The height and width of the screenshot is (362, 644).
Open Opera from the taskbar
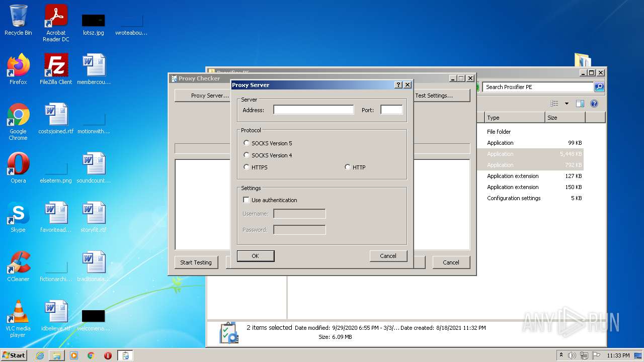point(108,355)
